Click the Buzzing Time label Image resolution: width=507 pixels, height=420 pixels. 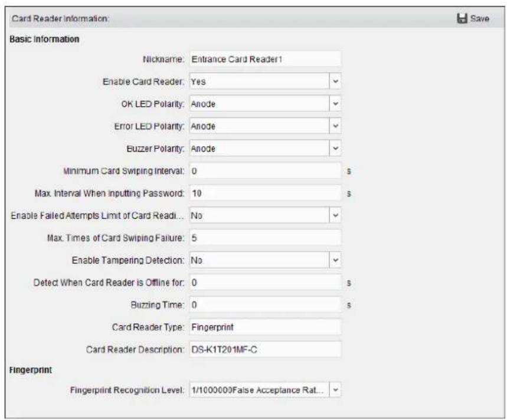[x=157, y=304]
